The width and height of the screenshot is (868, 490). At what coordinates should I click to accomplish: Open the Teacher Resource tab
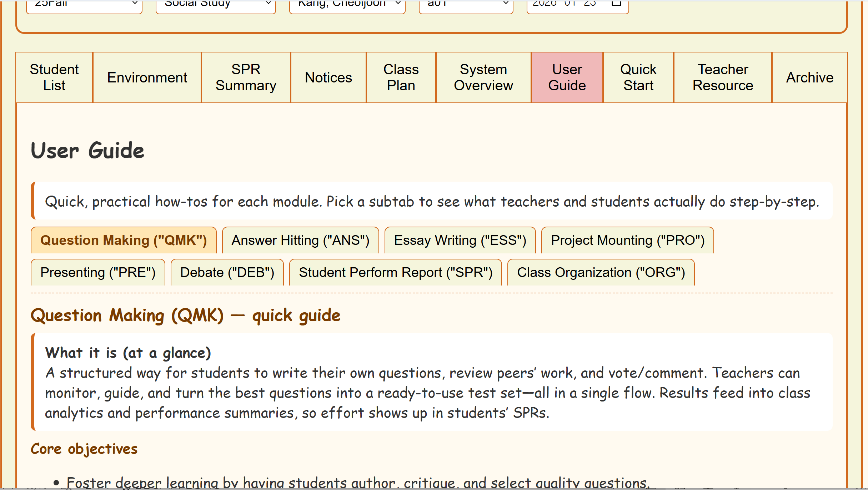(x=723, y=77)
